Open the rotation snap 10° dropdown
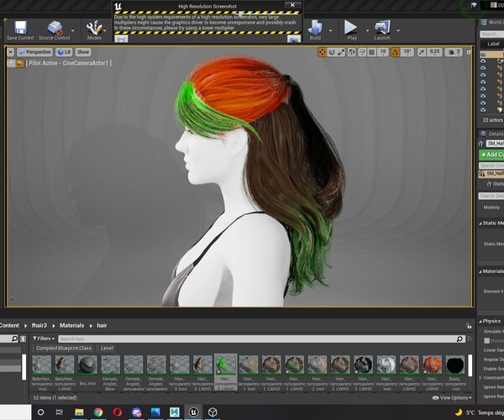This screenshot has width=504, height=420. 407,52
